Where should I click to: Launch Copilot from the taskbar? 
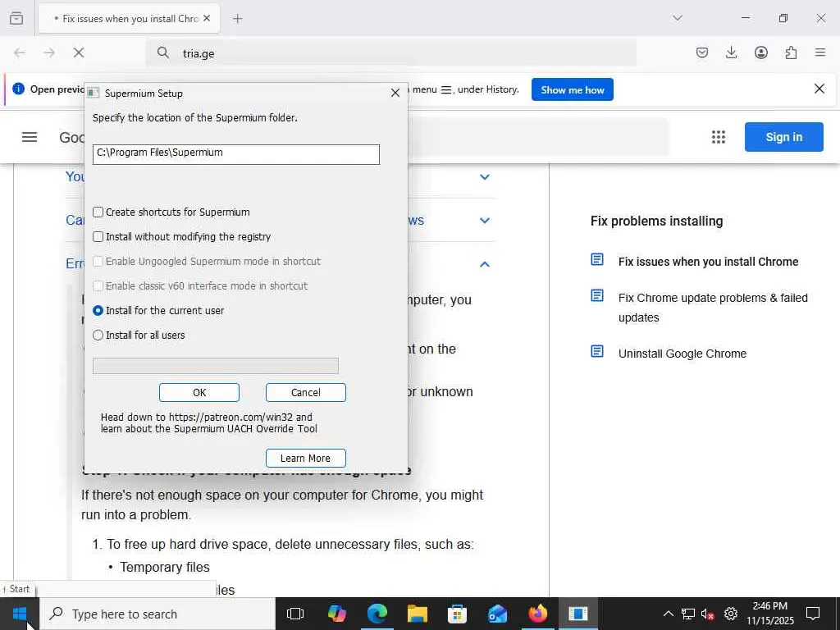pyautogui.click(x=337, y=614)
